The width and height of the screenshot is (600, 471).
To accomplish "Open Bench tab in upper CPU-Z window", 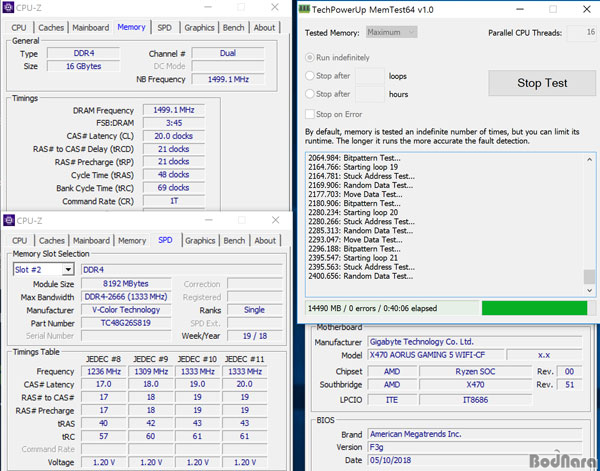I will pyautogui.click(x=233, y=28).
